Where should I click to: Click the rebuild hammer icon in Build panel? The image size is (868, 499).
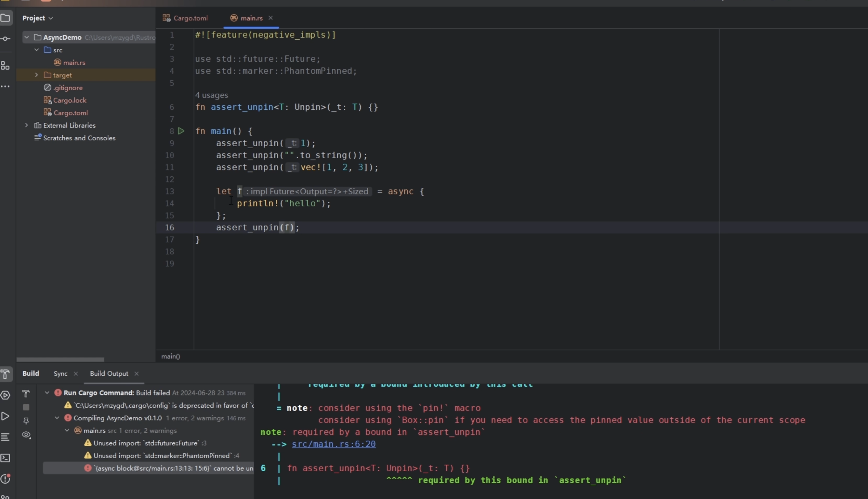[26, 393]
